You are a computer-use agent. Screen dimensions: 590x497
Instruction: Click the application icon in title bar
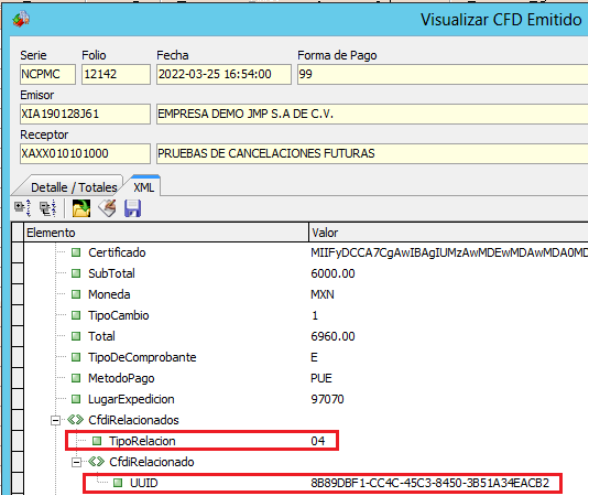[21, 18]
